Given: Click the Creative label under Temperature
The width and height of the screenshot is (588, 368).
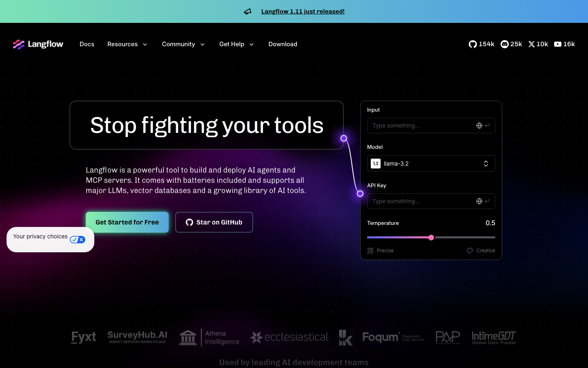Looking at the screenshot, I should (486, 251).
